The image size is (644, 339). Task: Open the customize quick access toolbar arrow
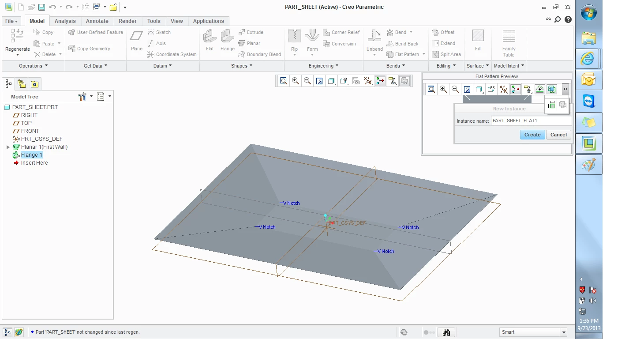125,7
